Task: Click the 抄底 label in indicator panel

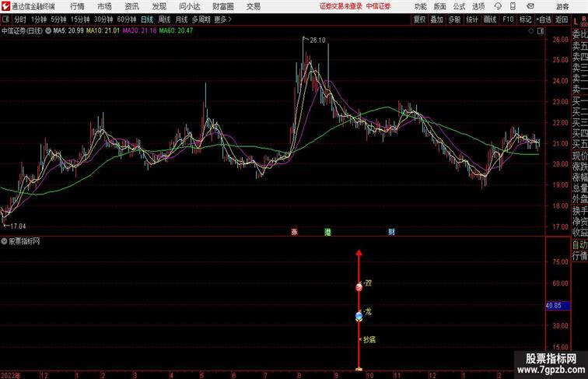Action: coord(369,339)
